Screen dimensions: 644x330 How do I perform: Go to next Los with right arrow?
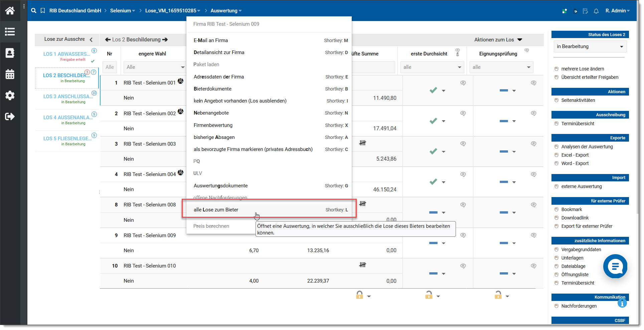click(x=165, y=39)
